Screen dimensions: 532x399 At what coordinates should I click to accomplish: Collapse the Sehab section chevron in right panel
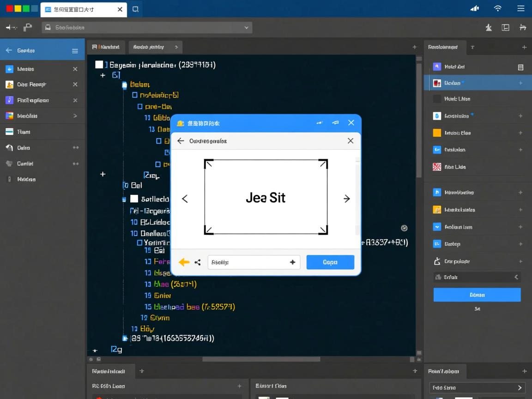coord(516,277)
